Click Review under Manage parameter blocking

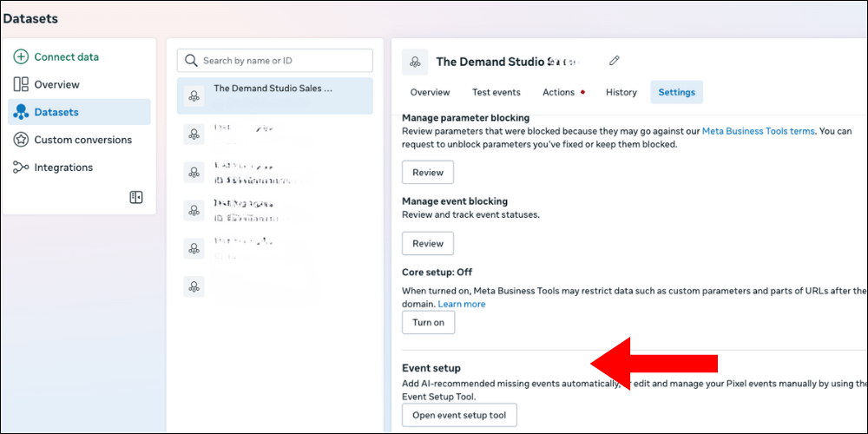[x=428, y=172]
